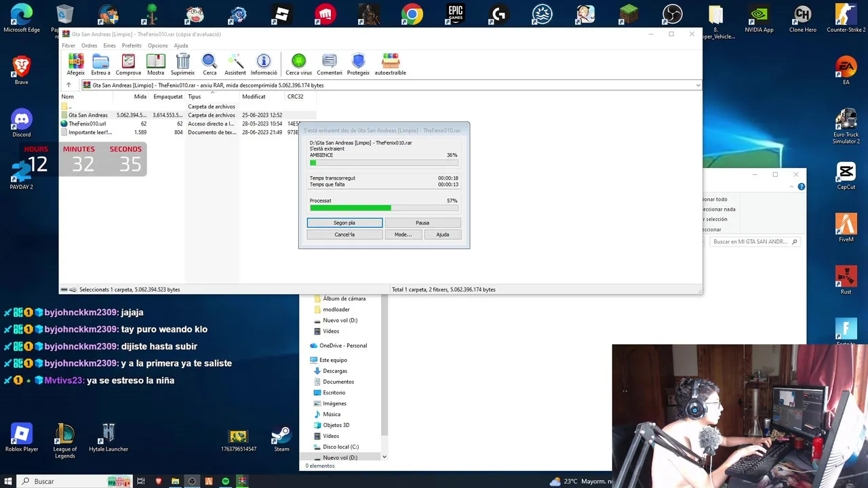Open the Google Chrome desktop icon
The width and height of the screenshot is (868, 488).
tap(412, 14)
